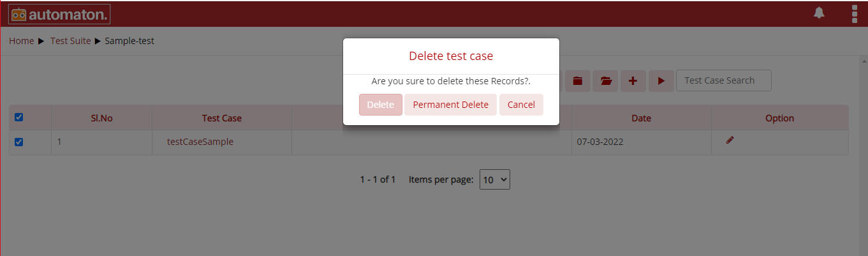Edit testCaseSample with the pencil icon
Screen dimensions: 868x256
click(730, 140)
